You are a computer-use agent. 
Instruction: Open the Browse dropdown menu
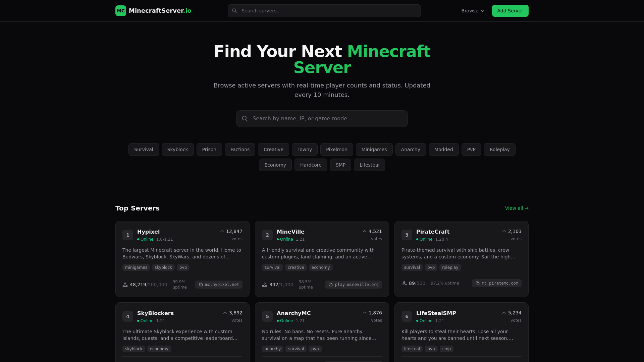click(473, 11)
